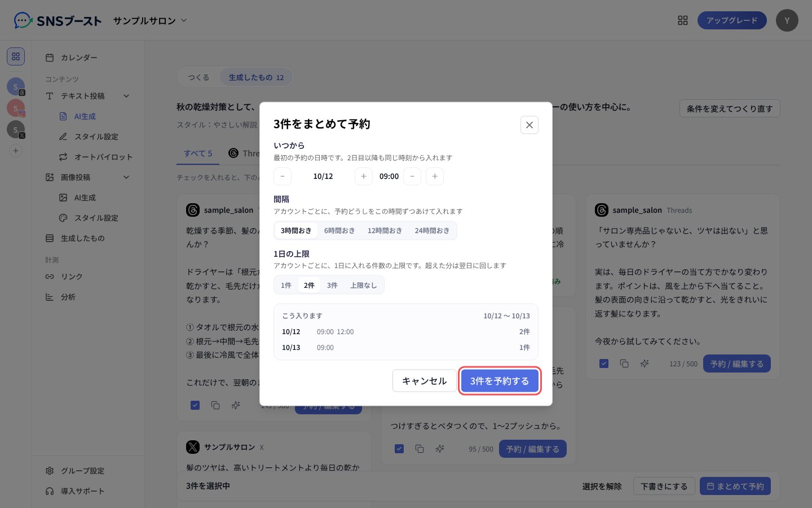Click the キャンセル button
Viewport: 812px width, 508px height.
pos(425,381)
